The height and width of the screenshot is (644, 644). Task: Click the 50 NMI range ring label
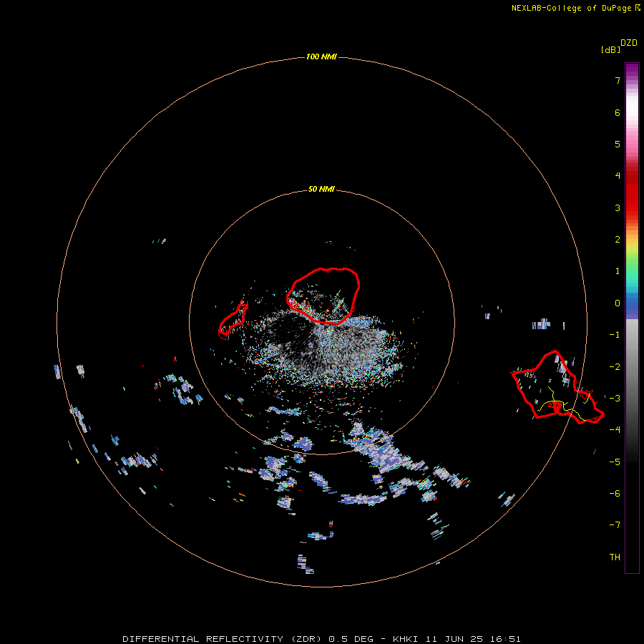coord(321,189)
